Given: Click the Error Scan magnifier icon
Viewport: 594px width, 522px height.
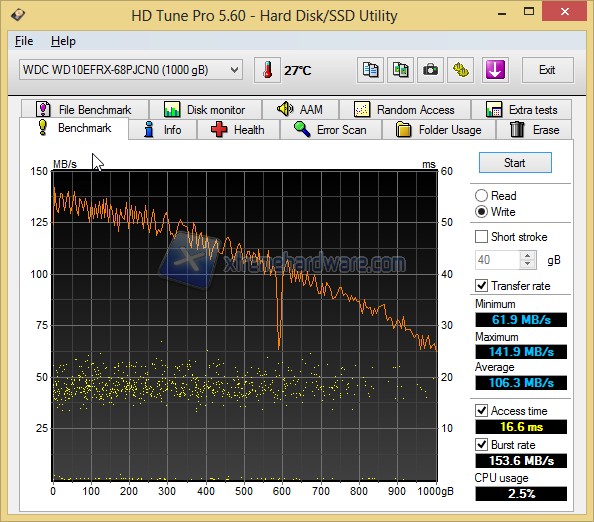Looking at the screenshot, I should 302,129.
